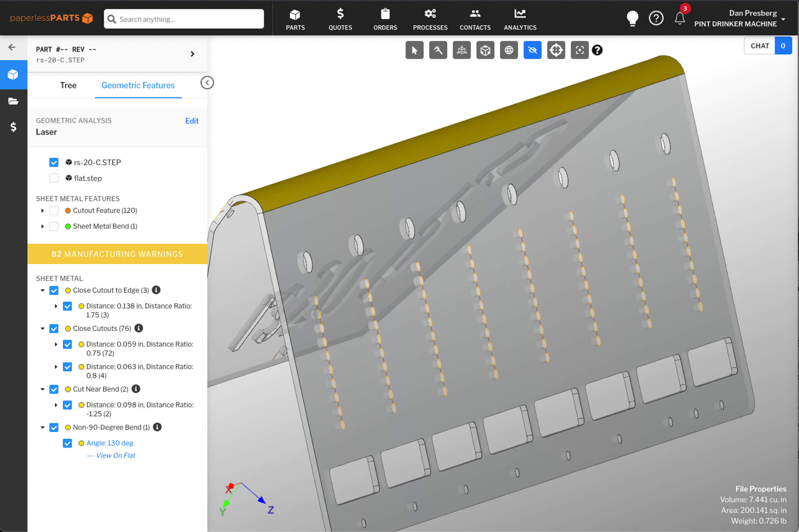The image size is (799, 532).
Task: Uncheck Non-90-Degree Bend (1) checkbox
Action: [x=54, y=427]
